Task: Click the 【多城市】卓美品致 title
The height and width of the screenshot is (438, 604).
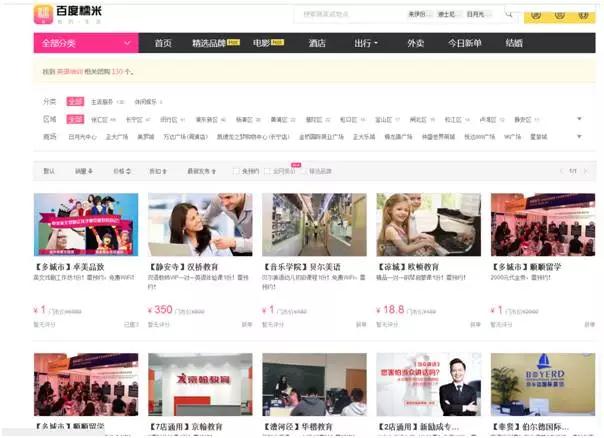Action: (x=69, y=267)
